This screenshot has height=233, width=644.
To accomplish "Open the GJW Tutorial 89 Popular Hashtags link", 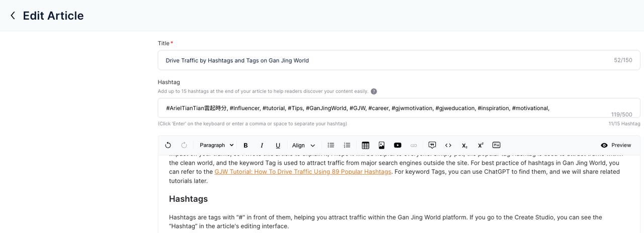I will (303, 172).
